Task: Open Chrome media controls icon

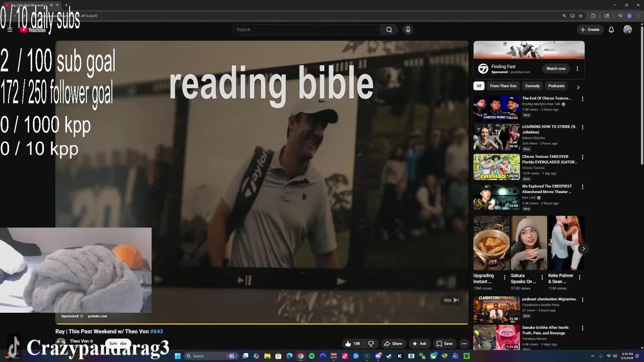Action: (620, 16)
